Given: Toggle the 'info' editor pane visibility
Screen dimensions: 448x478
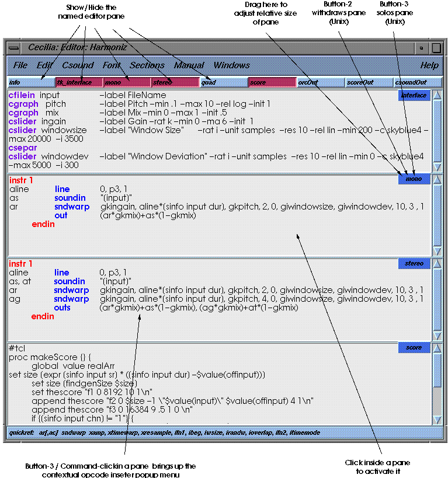Looking at the screenshot, I should [x=30, y=82].
